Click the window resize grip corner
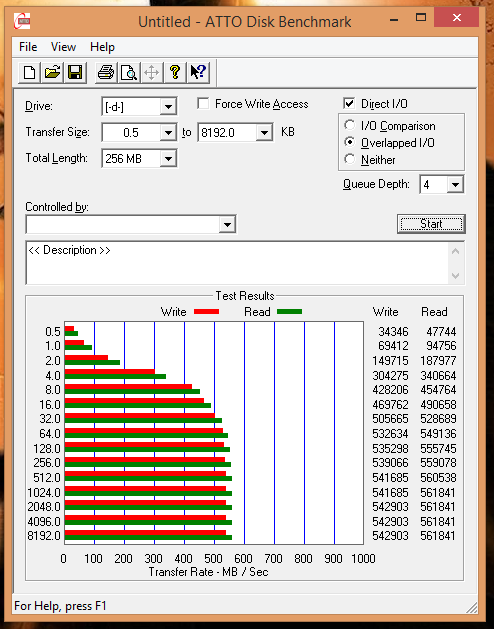 (471, 607)
